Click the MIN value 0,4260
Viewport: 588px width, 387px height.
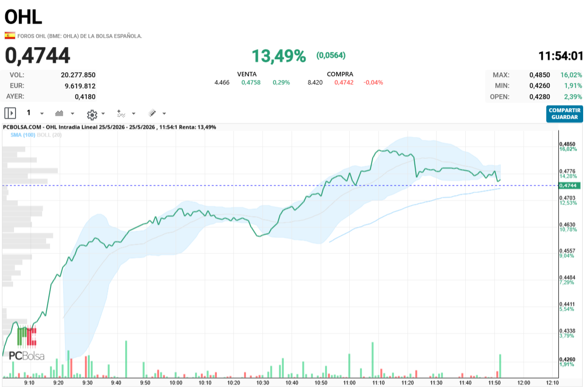coord(539,86)
